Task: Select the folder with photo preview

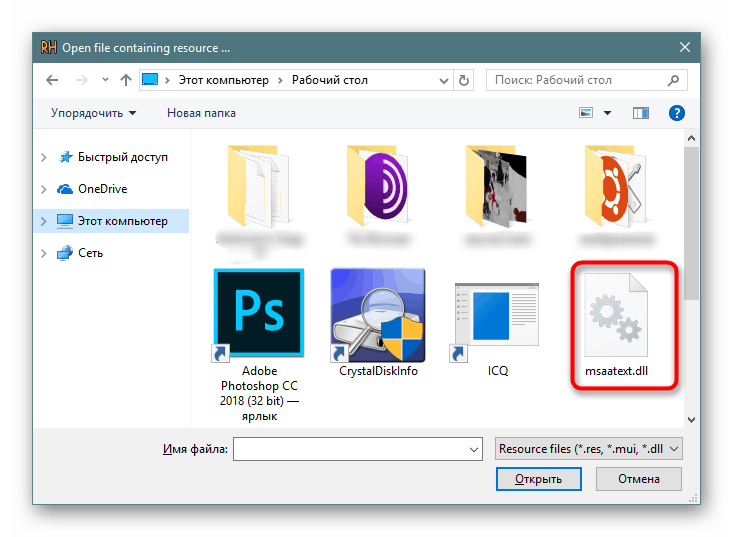Action: coord(496,186)
